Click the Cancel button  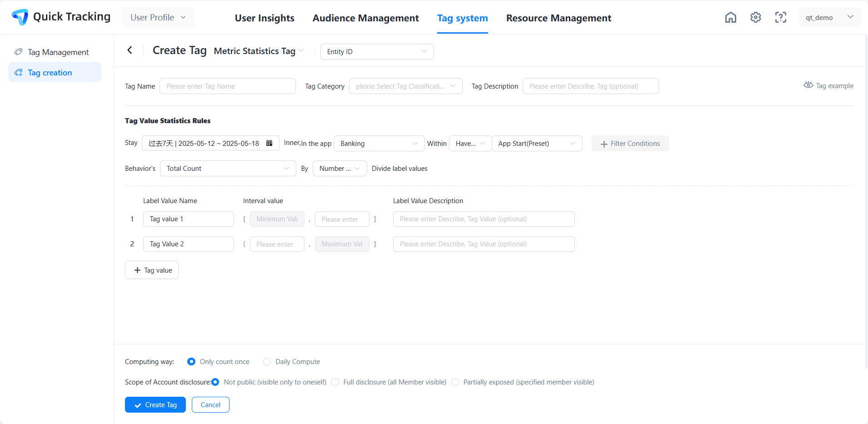tap(210, 405)
